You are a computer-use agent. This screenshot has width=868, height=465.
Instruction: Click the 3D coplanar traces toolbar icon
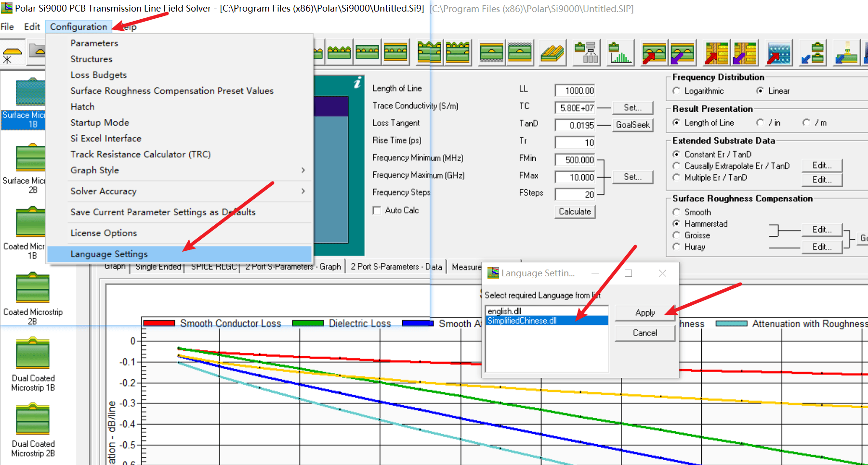552,52
